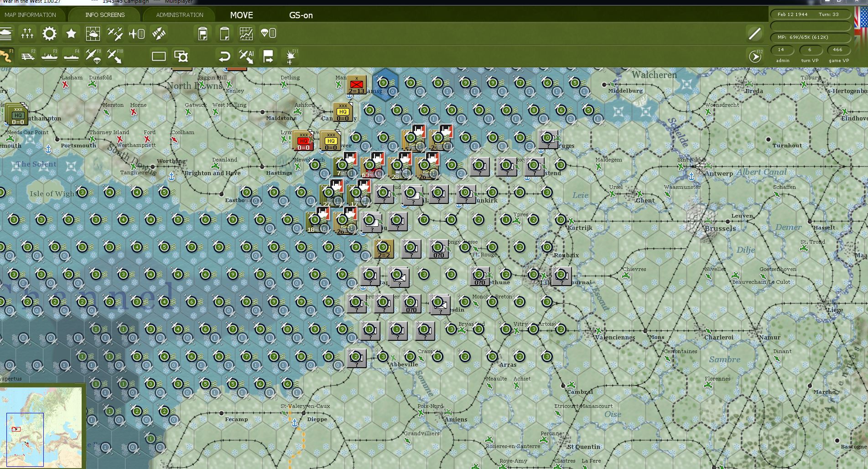Click the Feb 12 1944 turn display
This screenshot has height=469, width=868.
point(810,14)
